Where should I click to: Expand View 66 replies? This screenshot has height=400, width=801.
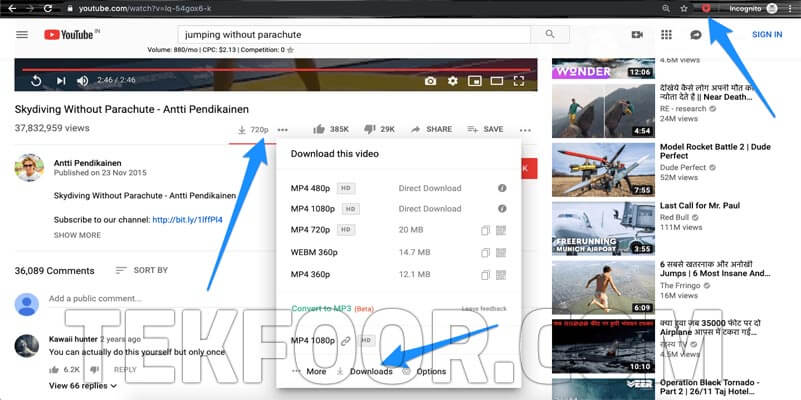83,386
